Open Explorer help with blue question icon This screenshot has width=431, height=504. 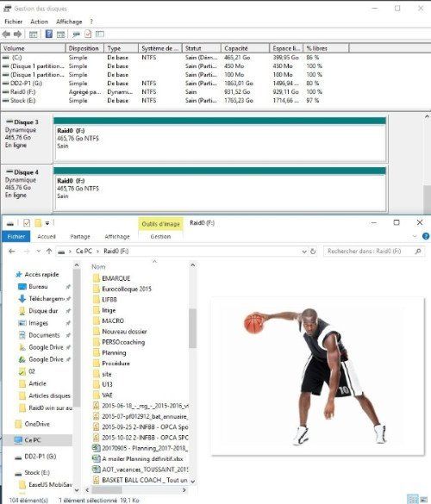click(x=426, y=236)
